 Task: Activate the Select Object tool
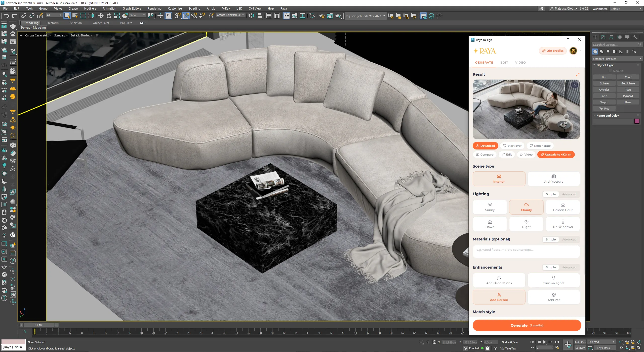click(67, 16)
